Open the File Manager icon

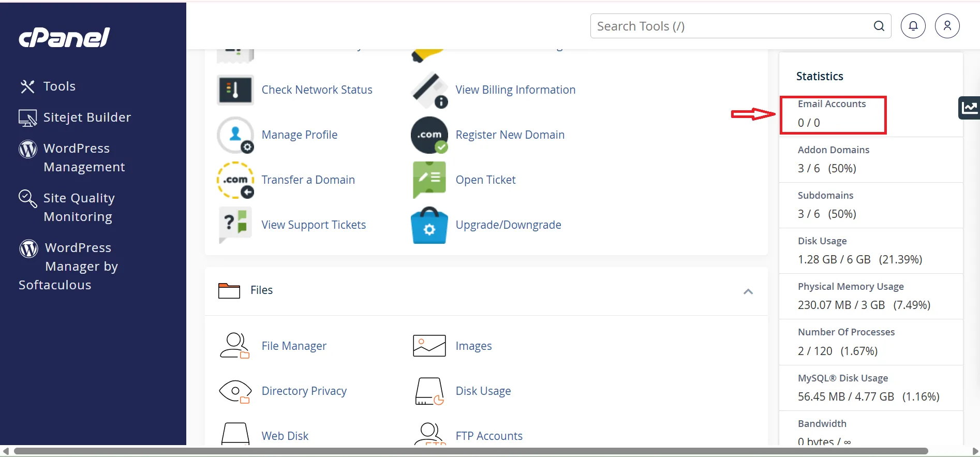coord(235,346)
